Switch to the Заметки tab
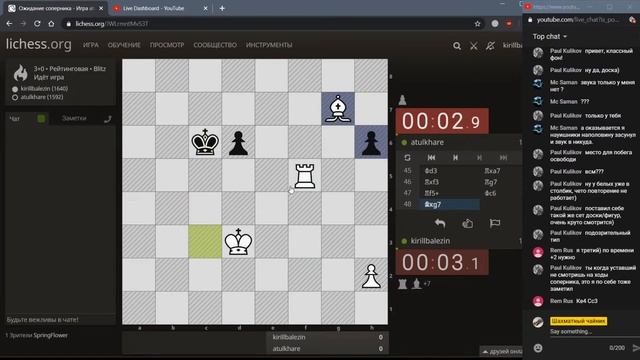 pyautogui.click(x=74, y=118)
